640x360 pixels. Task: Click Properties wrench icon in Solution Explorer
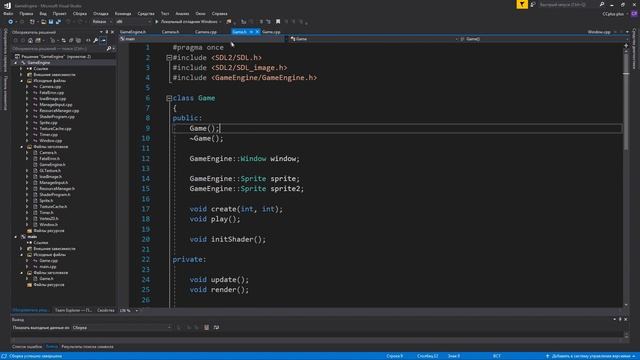coord(96,40)
